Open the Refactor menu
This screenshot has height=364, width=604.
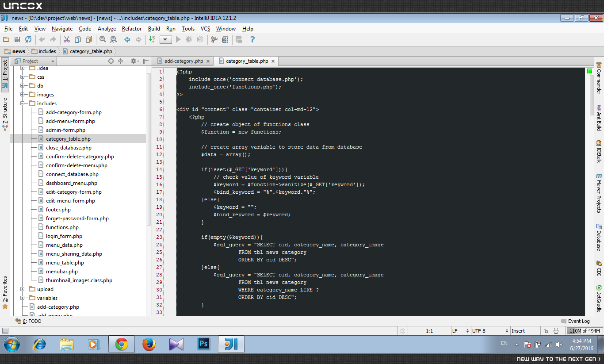pos(132,29)
